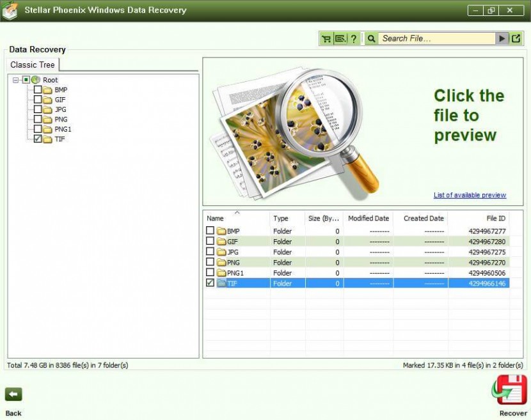This screenshot has width=531, height=420.
Task: Tick the JPG row checkbox in file list
Action: coord(210,251)
